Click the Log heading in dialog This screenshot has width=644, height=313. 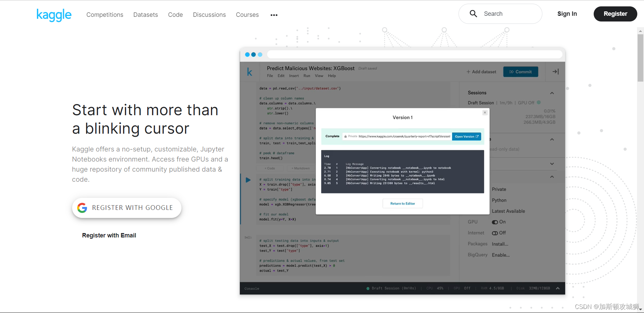point(327,156)
